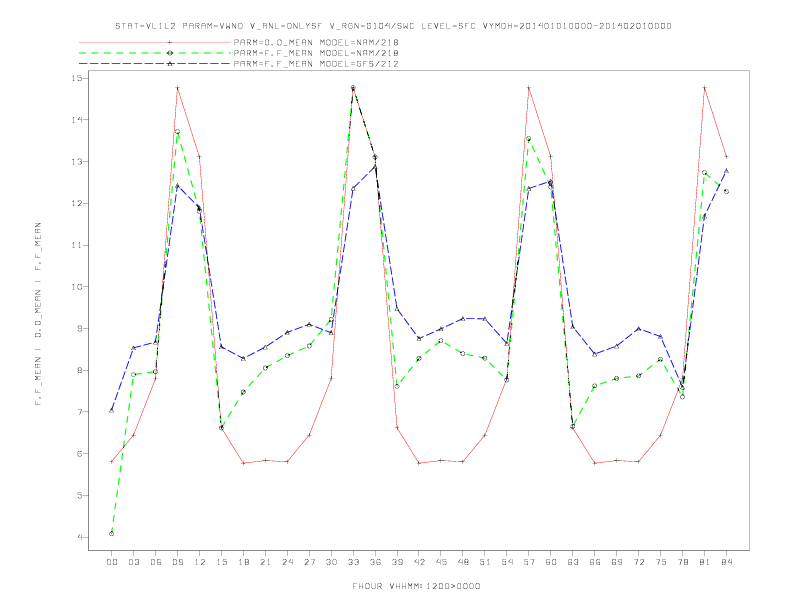The image size is (792, 612).
Task: Click x-axis tick label 18
Action: click(x=243, y=562)
